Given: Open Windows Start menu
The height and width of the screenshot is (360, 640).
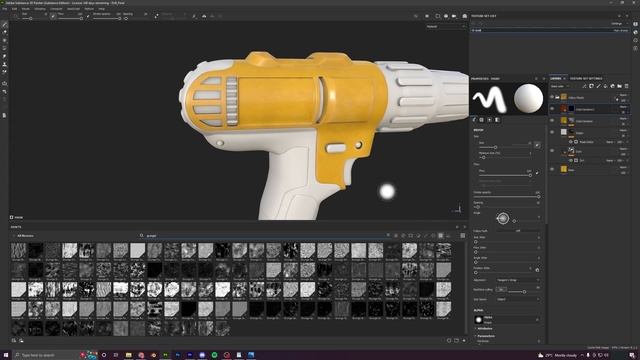Looking at the screenshot, I should click(6, 355).
